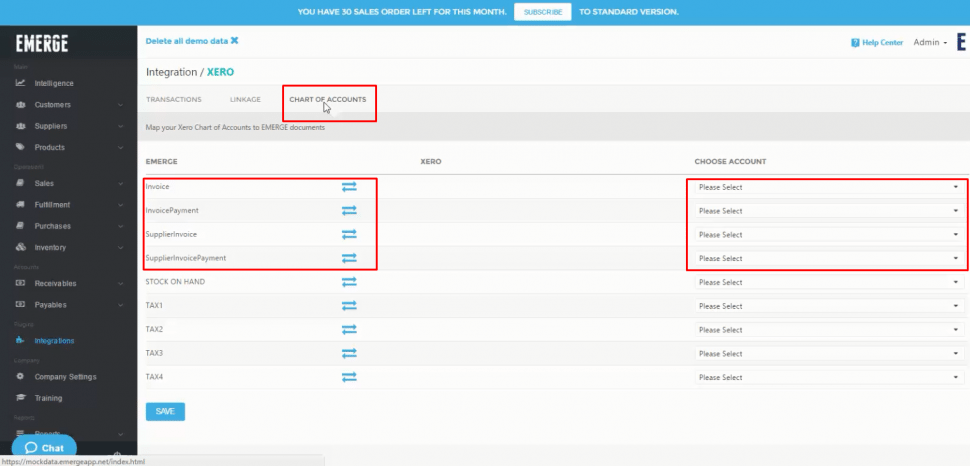Expand the Receivables sidebar chevron
The image size is (970, 466).
(x=121, y=283)
